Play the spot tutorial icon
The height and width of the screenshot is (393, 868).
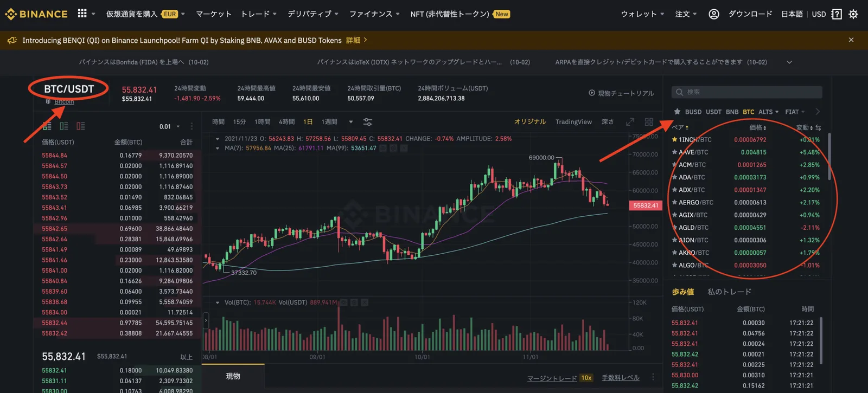(592, 93)
